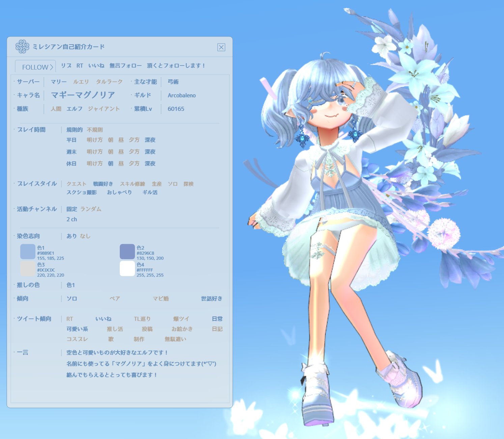Click guild name Arcobaleno
The width and height of the screenshot is (504, 439).
tap(181, 95)
